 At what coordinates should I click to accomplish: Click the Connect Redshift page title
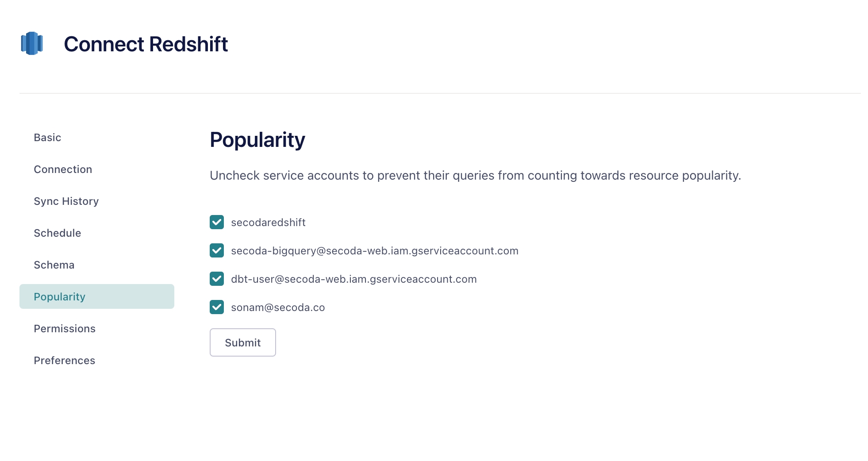(x=146, y=44)
